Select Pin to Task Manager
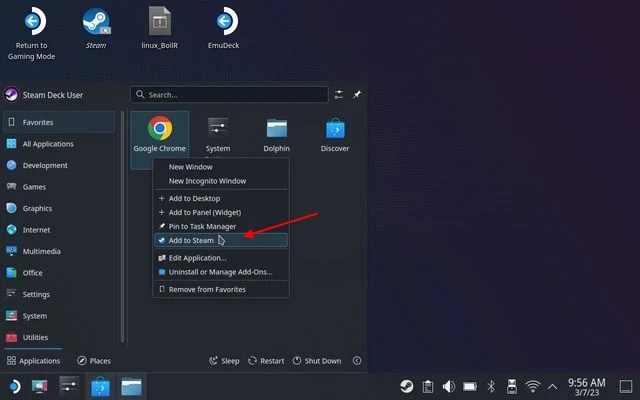 [221, 226]
